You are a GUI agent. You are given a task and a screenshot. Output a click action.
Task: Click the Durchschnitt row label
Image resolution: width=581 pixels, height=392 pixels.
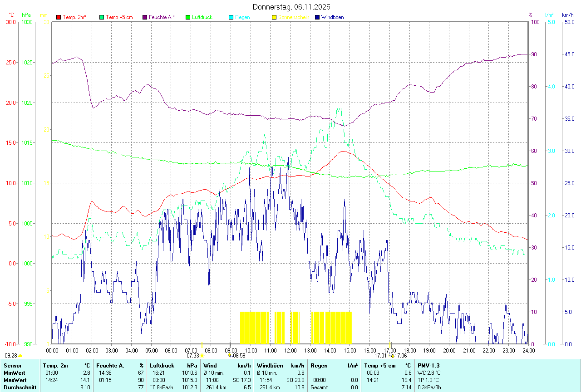[18, 387]
